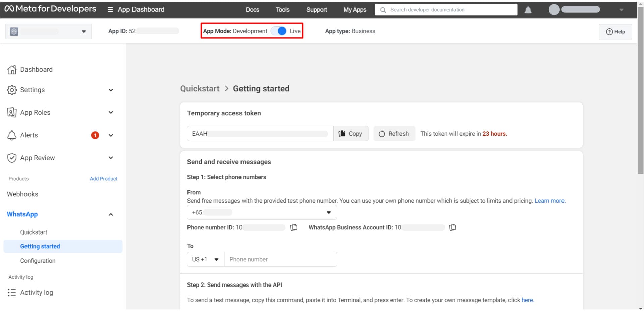This screenshot has height=311, width=644.
Task: Go to Dashboard in sidebar
Action: tap(37, 70)
